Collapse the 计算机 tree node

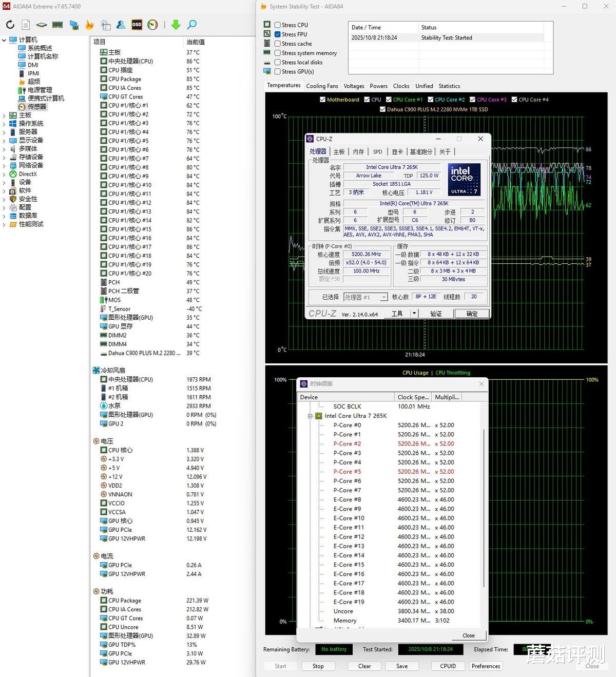[4, 40]
